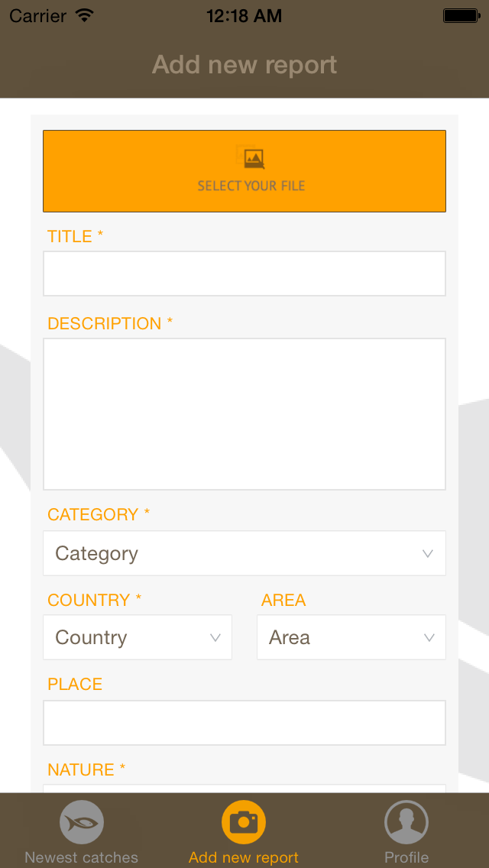This screenshot has width=489, height=868.
Task: Select the Add new report tab label
Action: (x=244, y=857)
